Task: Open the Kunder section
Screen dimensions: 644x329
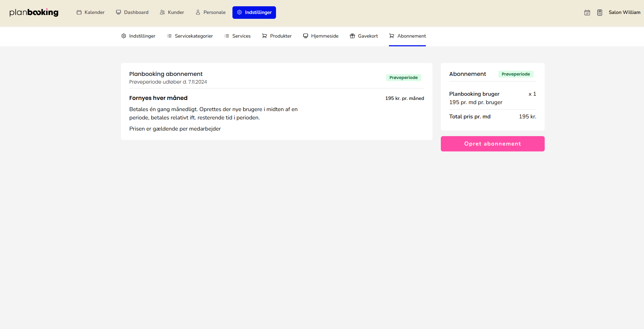Action: coord(172,13)
